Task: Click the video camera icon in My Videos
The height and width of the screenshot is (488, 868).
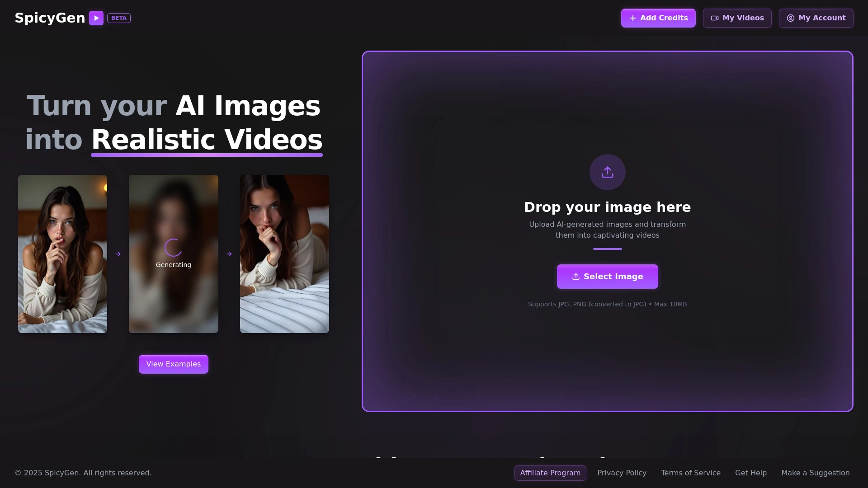Action: click(715, 18)
